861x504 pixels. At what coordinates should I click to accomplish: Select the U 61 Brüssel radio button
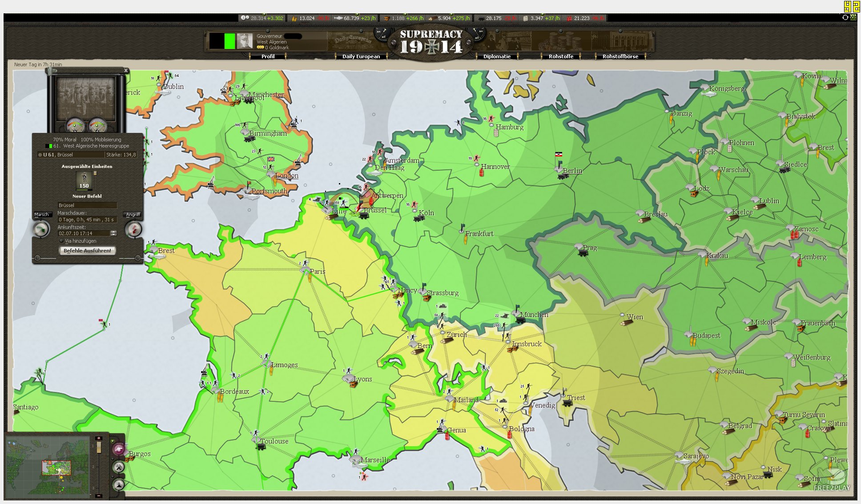40,155
